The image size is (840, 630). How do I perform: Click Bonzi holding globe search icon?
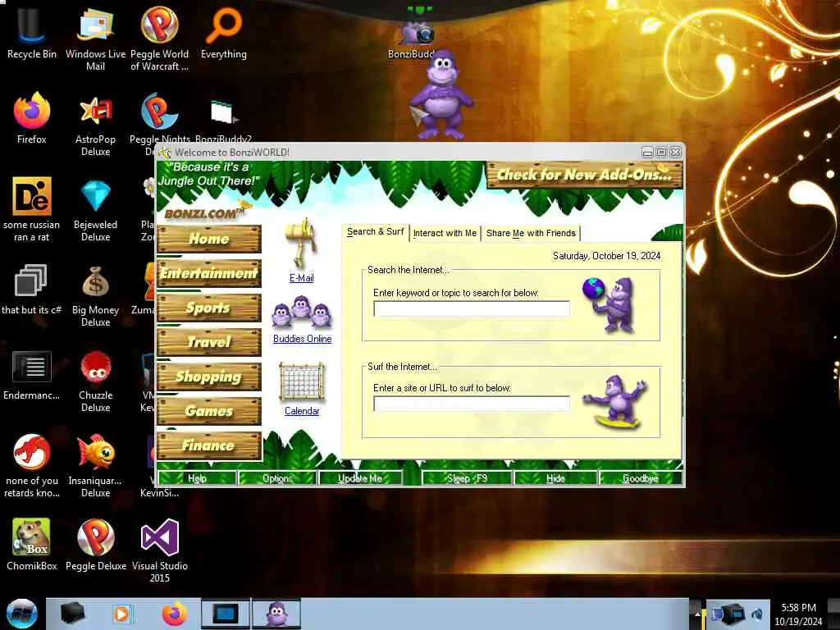tap(610, 304)
